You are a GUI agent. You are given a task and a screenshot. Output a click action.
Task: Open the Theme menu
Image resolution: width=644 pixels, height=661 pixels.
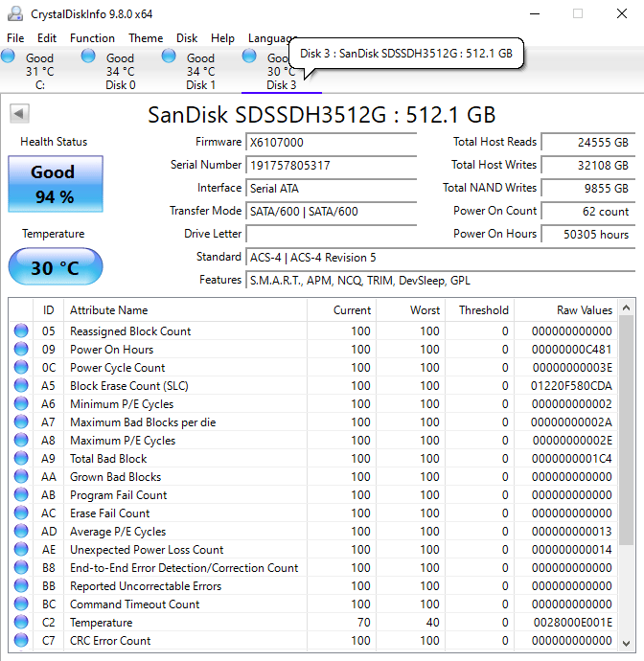[x=146, y=38]
